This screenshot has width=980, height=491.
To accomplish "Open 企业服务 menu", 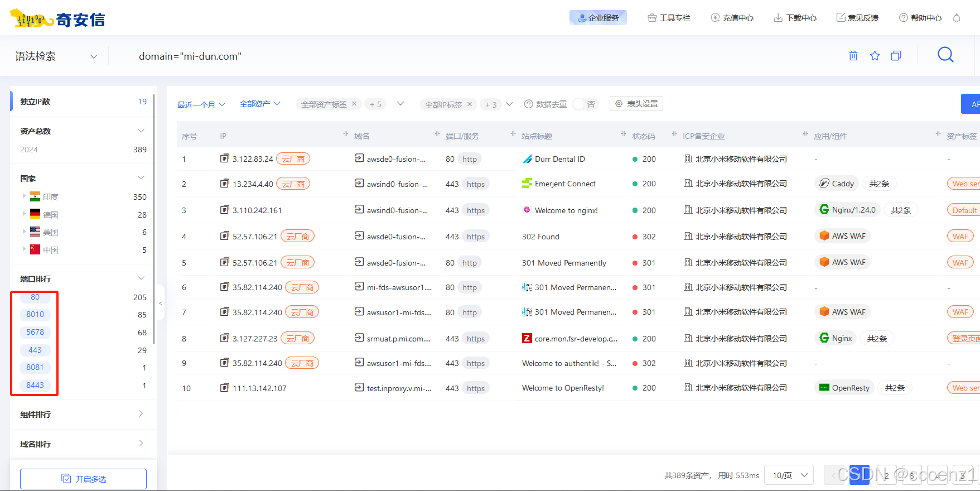I will [598, 18].
